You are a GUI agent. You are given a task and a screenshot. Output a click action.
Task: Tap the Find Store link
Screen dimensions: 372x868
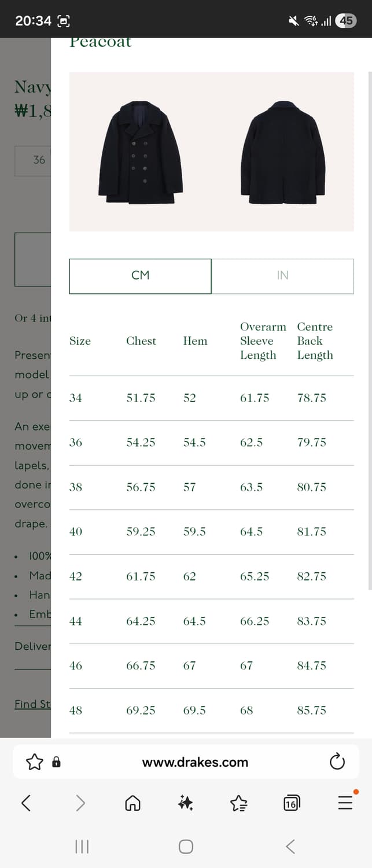click(x=32, y=704)
